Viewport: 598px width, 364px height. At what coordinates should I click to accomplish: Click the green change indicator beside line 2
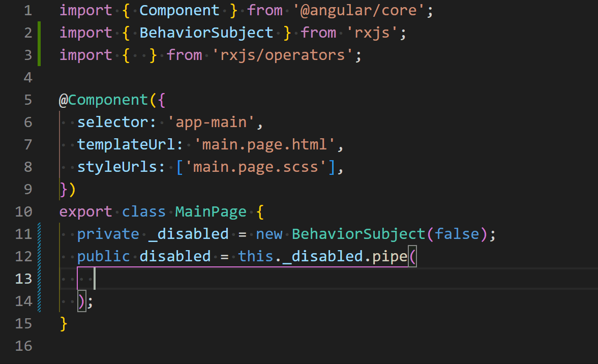[x=40, y=33]
